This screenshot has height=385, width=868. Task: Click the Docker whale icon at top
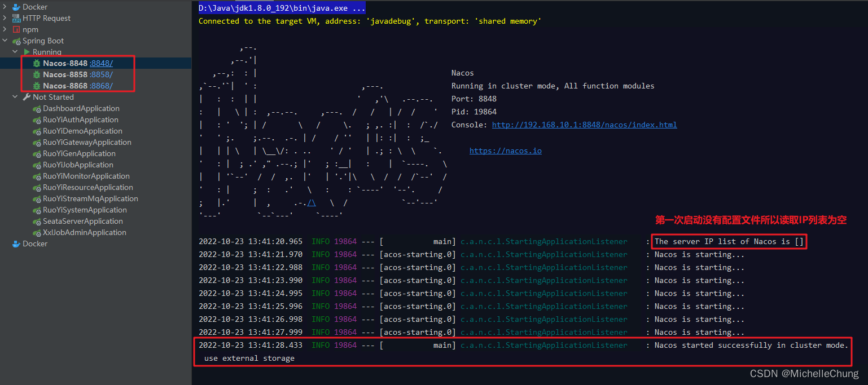point(16,7)
